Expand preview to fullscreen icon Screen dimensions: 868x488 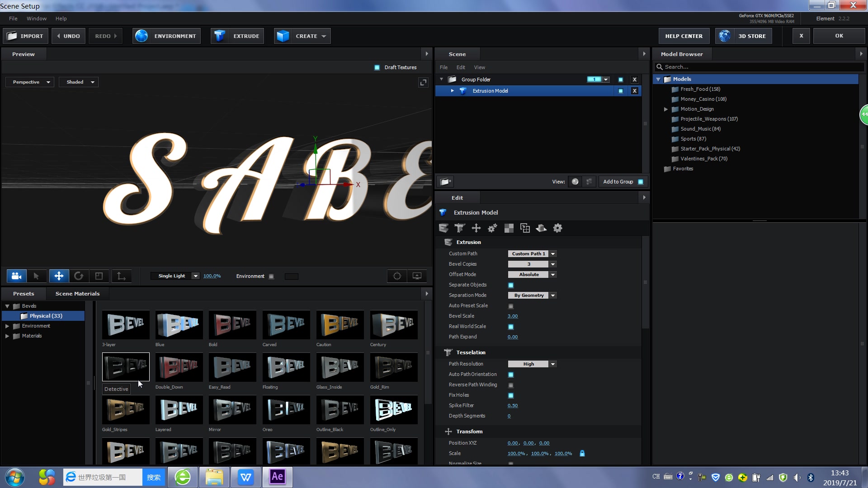point(423,82)
